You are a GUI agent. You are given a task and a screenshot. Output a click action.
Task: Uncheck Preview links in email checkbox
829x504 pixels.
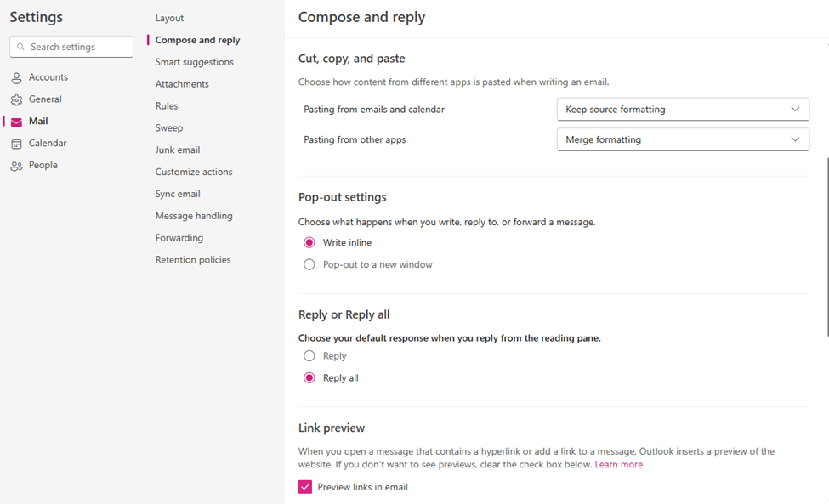305,487
